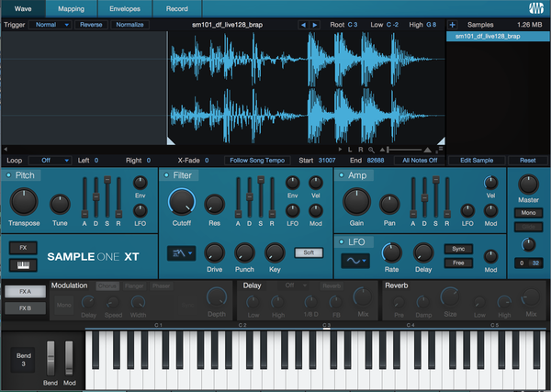551x392 pixels.
Task: Select next sample with right arrow
Action: pyautogui.click(x=315, y=25)
